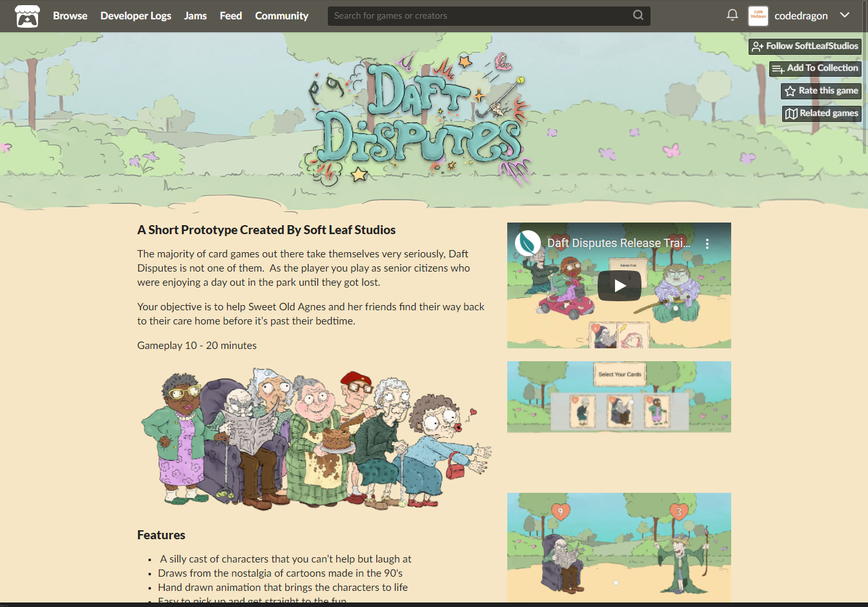Open the codedragon profile avatar
The image size is (868, 607).
tap(758, 15)
